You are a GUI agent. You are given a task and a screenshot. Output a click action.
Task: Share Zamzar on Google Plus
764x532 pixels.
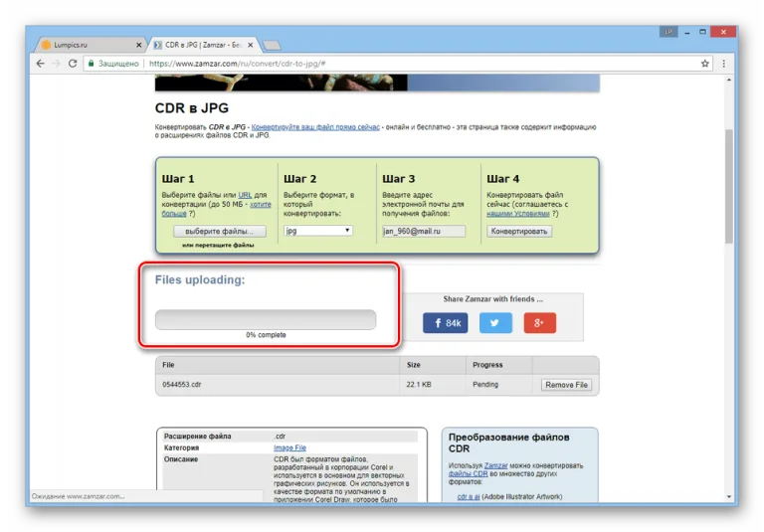tap(540, 323)
